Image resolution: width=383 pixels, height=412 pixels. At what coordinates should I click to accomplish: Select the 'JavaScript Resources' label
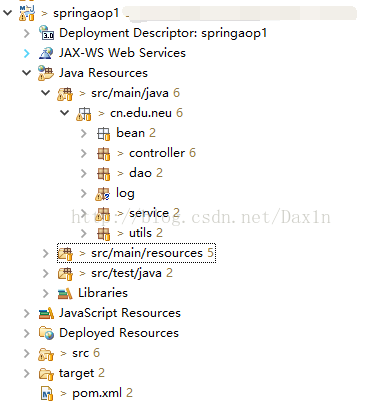(120, 313)
